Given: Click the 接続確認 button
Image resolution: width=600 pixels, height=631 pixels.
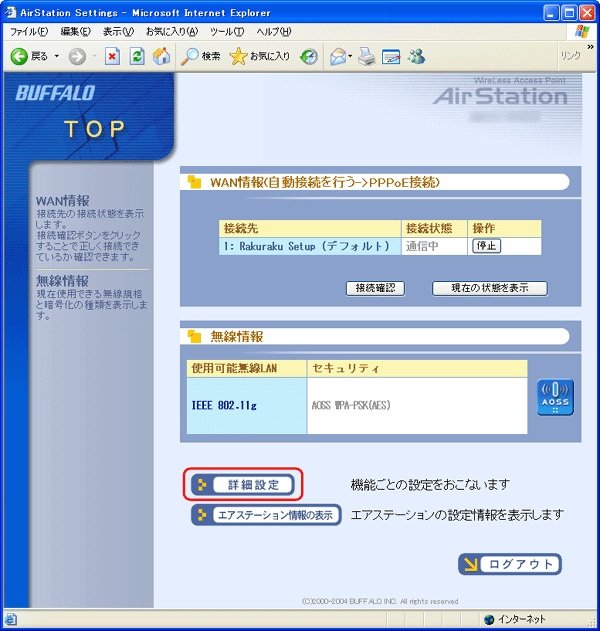Looking at the screenshot, I should (375, 288).
